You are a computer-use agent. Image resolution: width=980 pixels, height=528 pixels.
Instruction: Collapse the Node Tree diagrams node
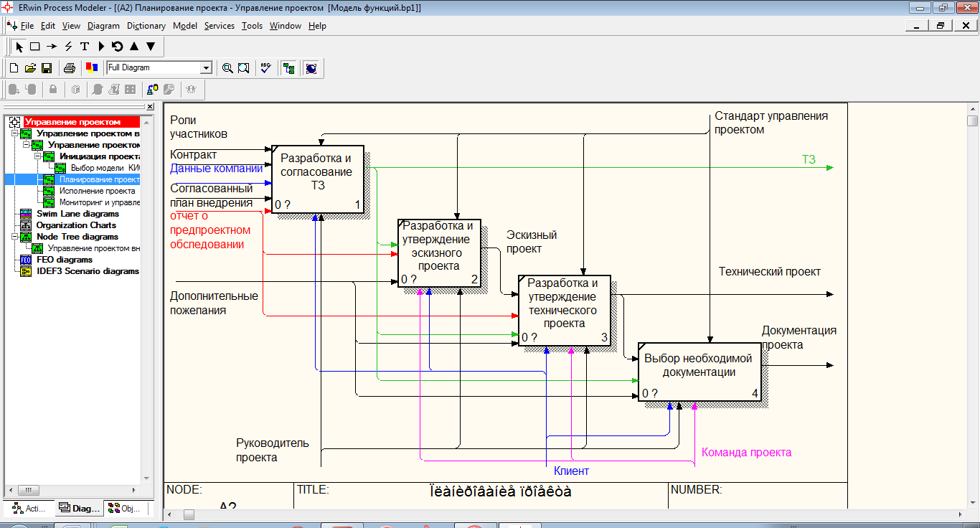click(x=15, y=237)
